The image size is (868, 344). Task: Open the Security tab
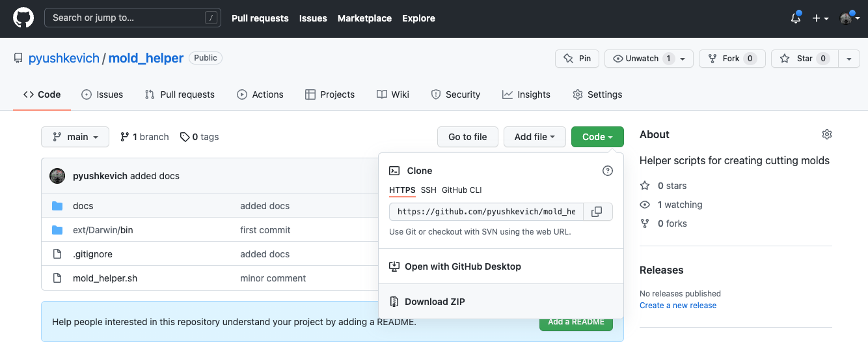pos(455,94)
